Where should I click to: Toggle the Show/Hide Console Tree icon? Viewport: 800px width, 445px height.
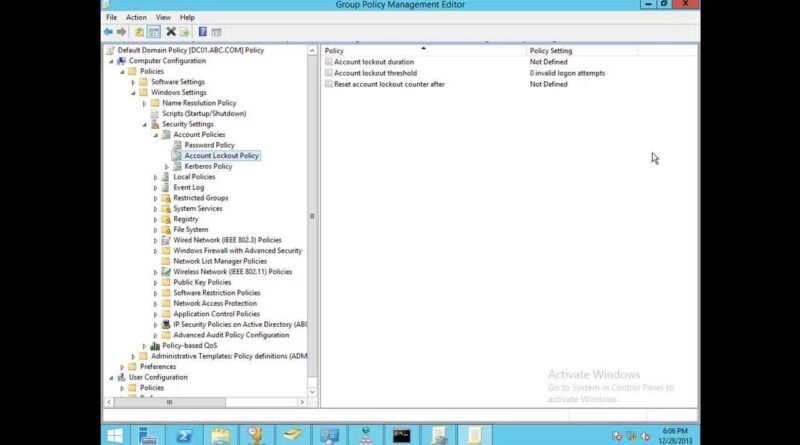(154, 32)
